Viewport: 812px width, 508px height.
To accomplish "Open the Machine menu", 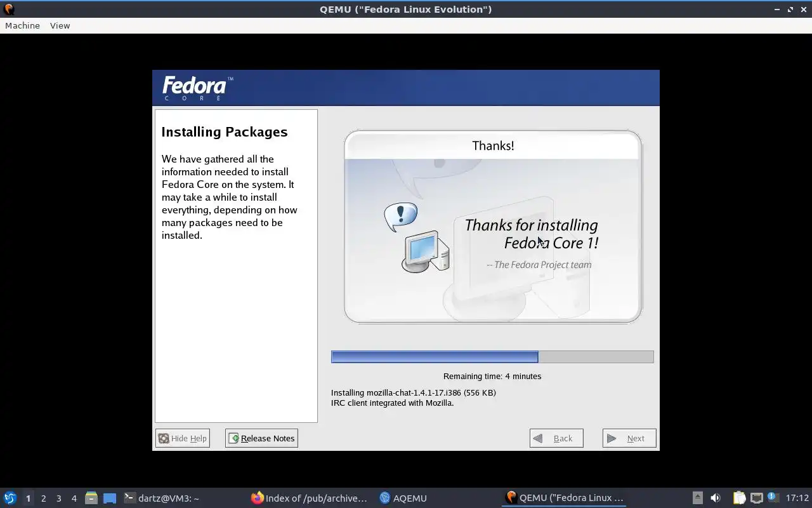I will point(22,25).
